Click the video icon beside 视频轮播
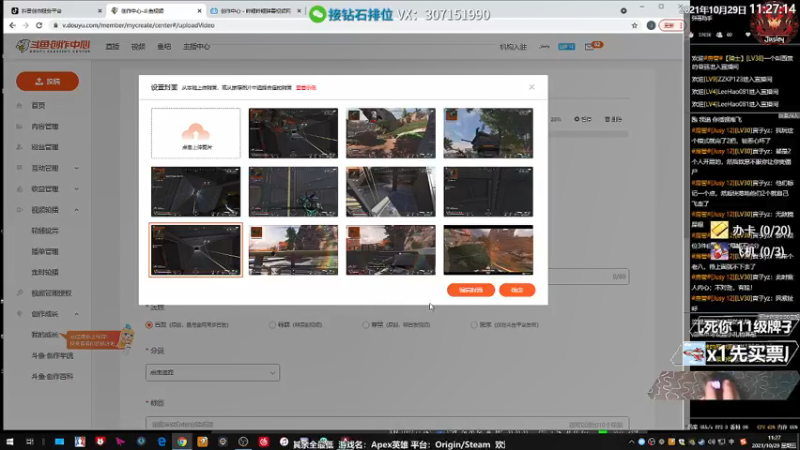Screen dimensions: 800x450 coord(19,210)
